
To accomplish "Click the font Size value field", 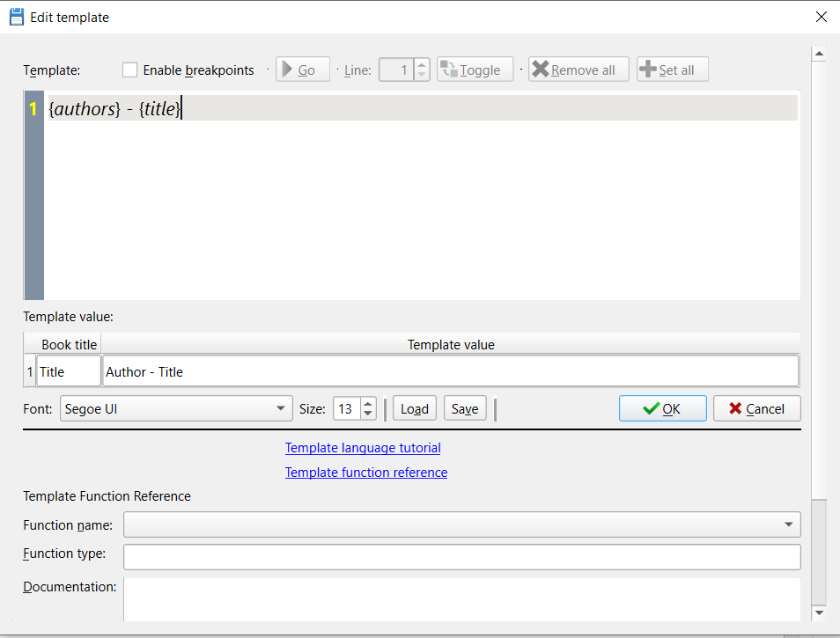I will point(347,409).
